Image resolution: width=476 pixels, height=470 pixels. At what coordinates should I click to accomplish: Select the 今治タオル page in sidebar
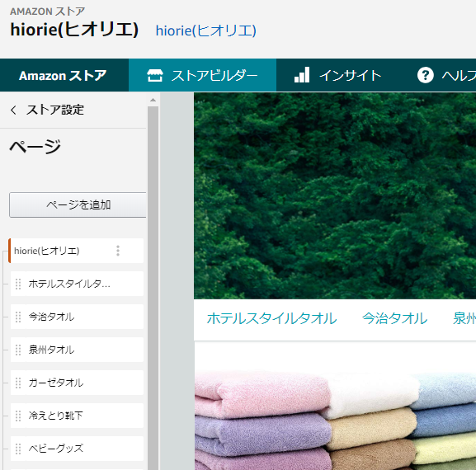[x=77, y=317]
